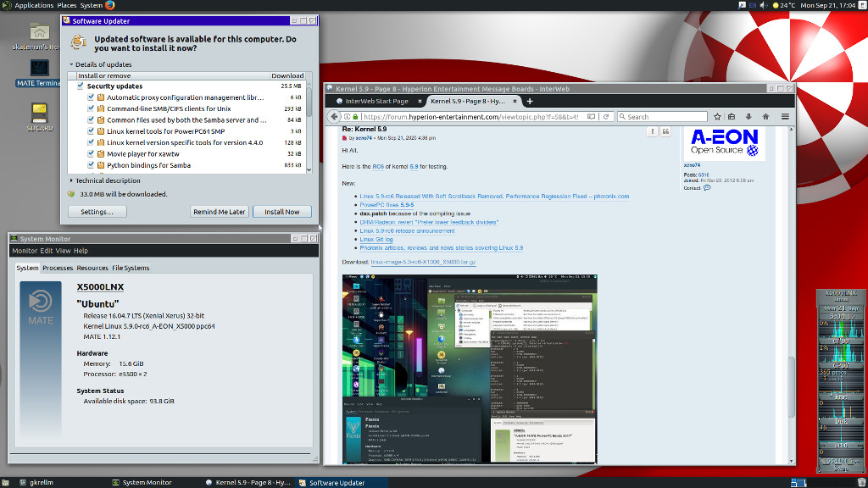The image size is (868, 488).
Task: Open the Applications menu
Action: [34, 5]
